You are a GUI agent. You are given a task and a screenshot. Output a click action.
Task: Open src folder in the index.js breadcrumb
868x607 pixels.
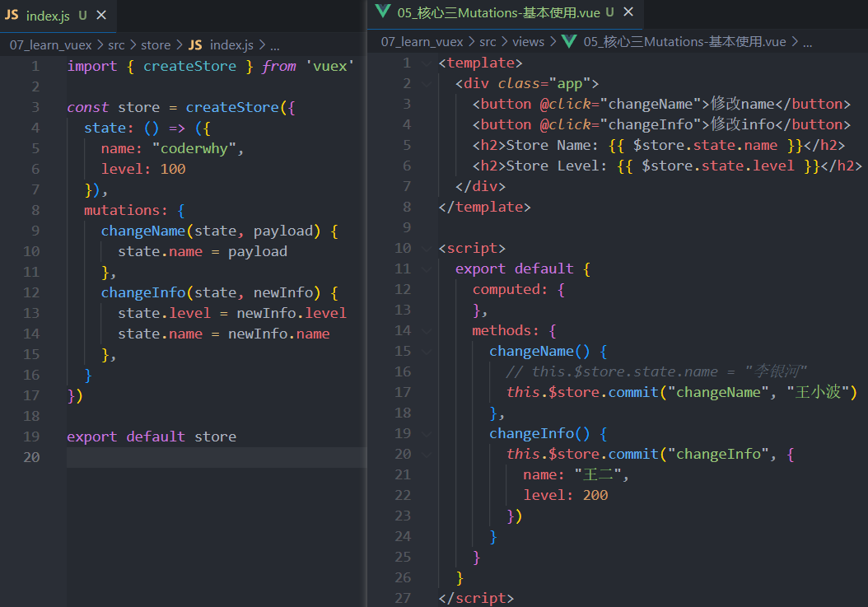pos(116,44)
